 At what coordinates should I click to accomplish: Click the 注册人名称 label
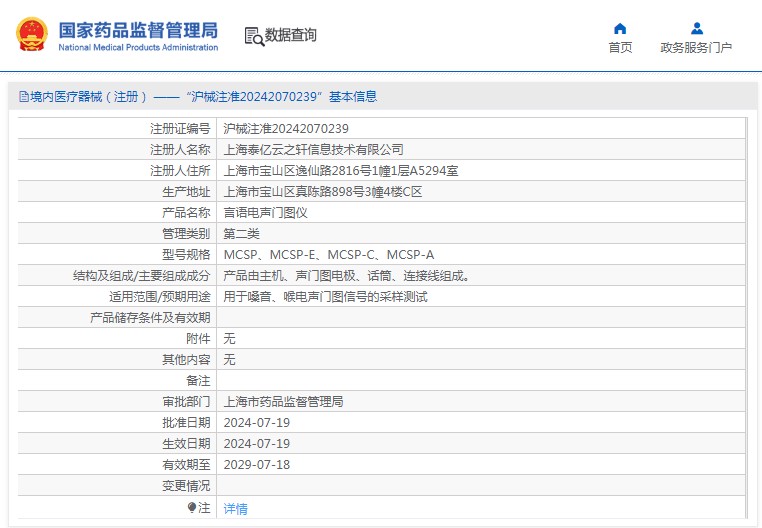[x=180, y=150]
